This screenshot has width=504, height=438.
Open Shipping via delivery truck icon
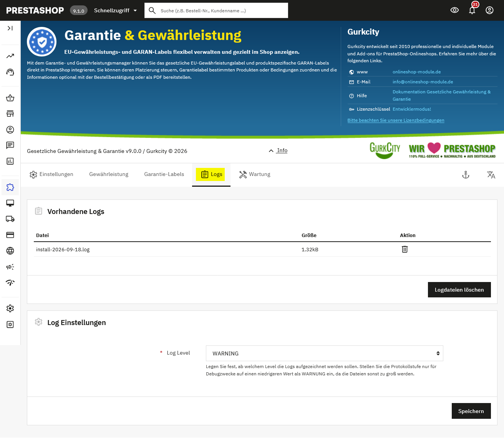tap(10, 219)
